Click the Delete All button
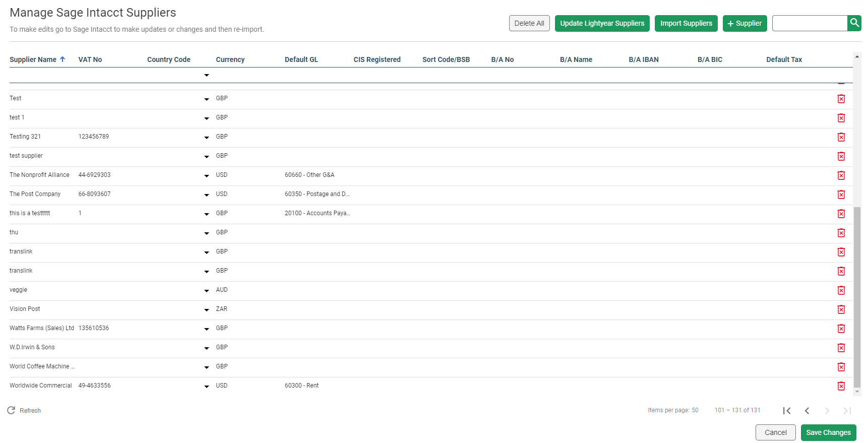This screenshot has height=443, width=868. tap(529, 23)
